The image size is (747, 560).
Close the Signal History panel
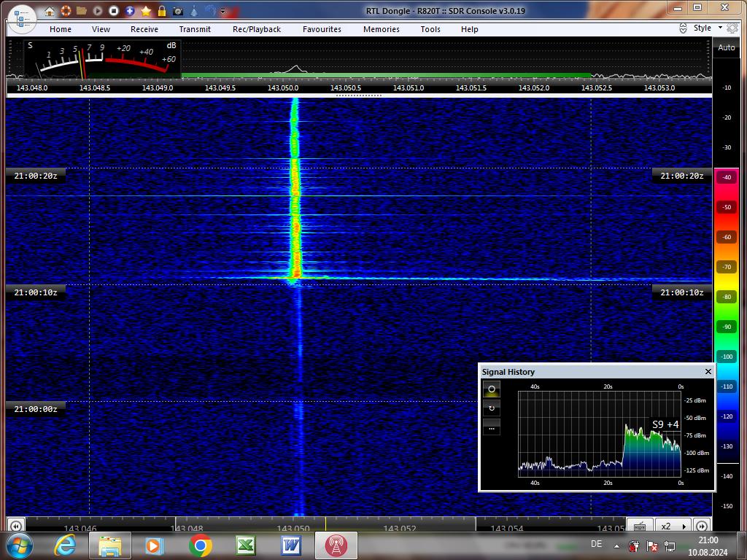pyautogui.click(x=708, y=371)
